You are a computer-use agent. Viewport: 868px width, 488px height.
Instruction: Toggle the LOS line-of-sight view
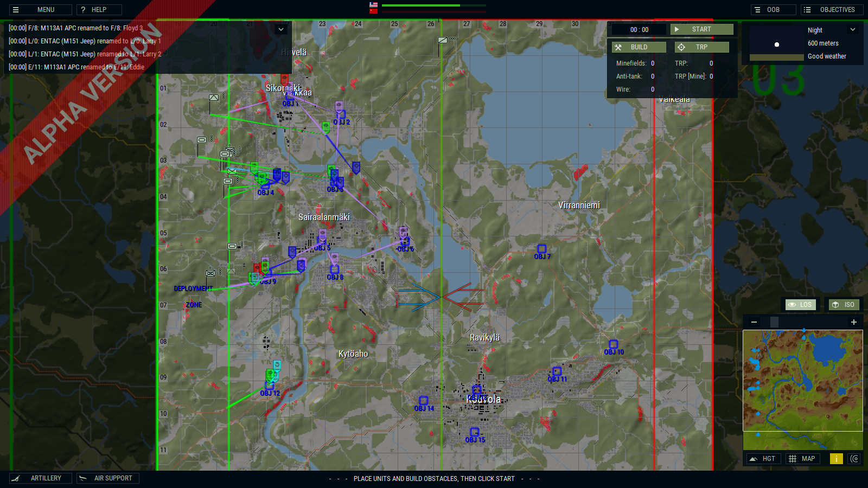[x=801, y=305]
